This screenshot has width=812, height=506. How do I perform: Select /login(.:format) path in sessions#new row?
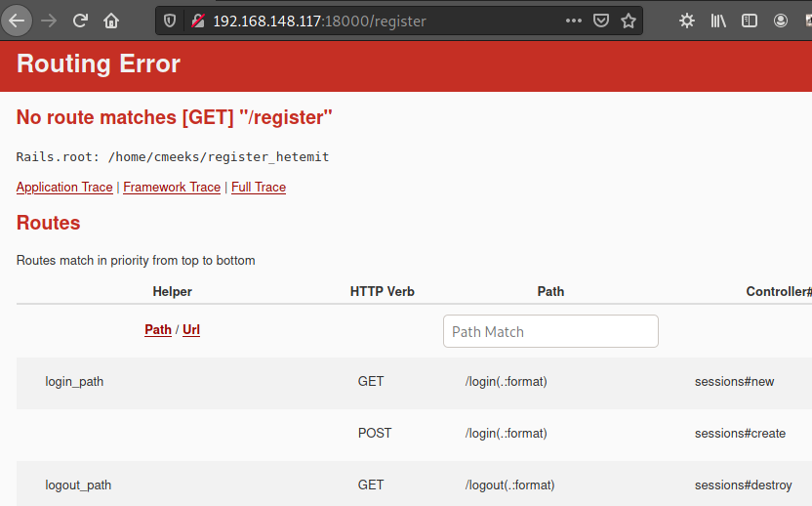click(506, 382)
